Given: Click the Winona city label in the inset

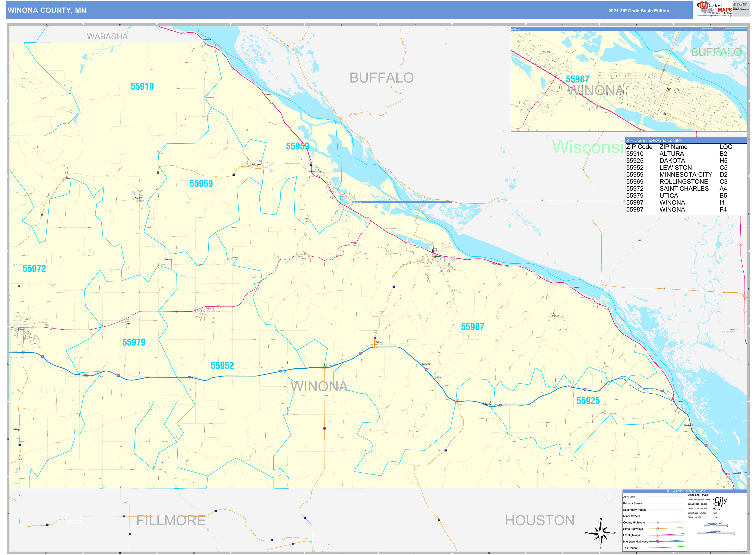Looking at the screenshot, I should 673,90.
